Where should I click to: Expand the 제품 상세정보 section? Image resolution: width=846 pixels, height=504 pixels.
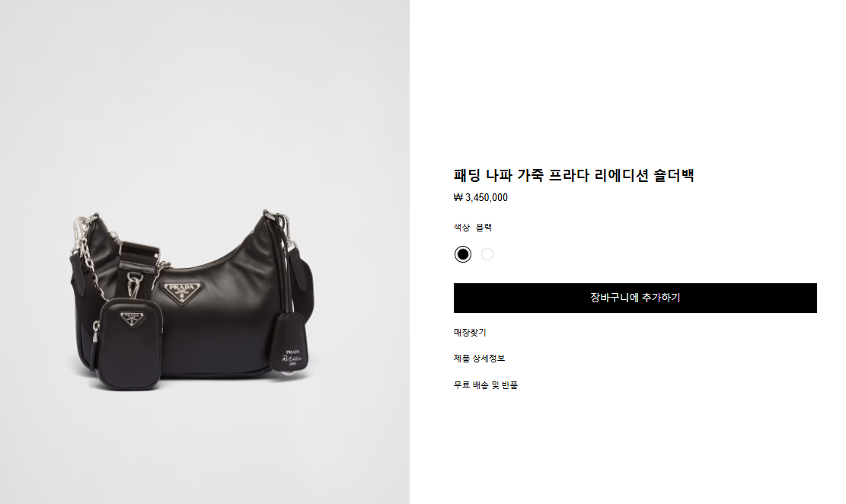[479, 359]
